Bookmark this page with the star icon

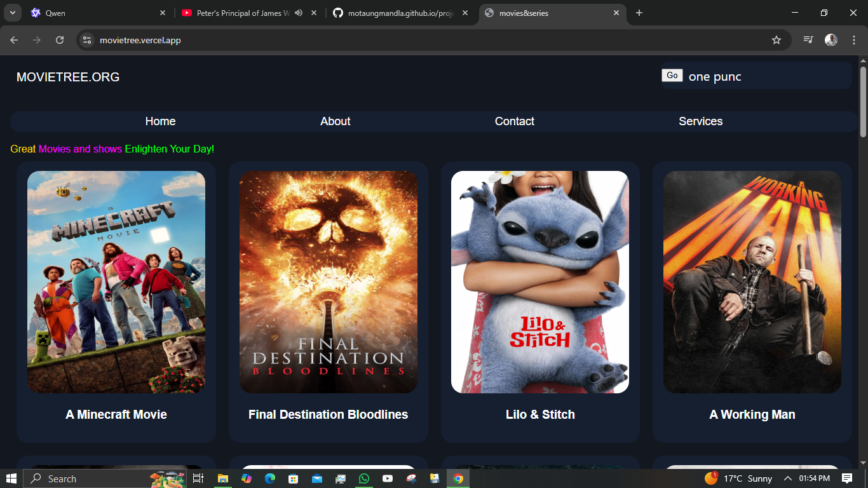point(776,40)
